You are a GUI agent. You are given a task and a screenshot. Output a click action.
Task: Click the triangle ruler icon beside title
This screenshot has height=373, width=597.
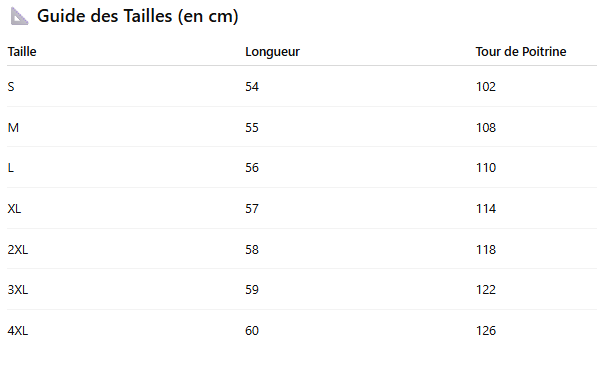pos(19,16)
